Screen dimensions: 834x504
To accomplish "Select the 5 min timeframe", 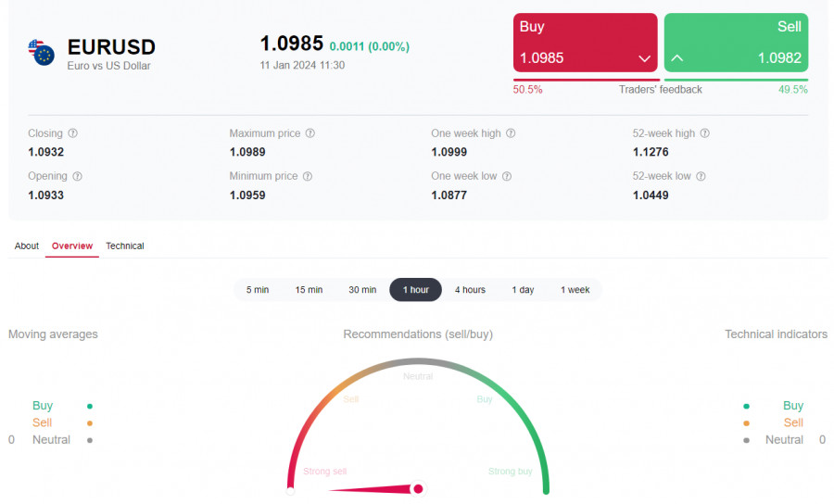I will [x=258, y=290].
